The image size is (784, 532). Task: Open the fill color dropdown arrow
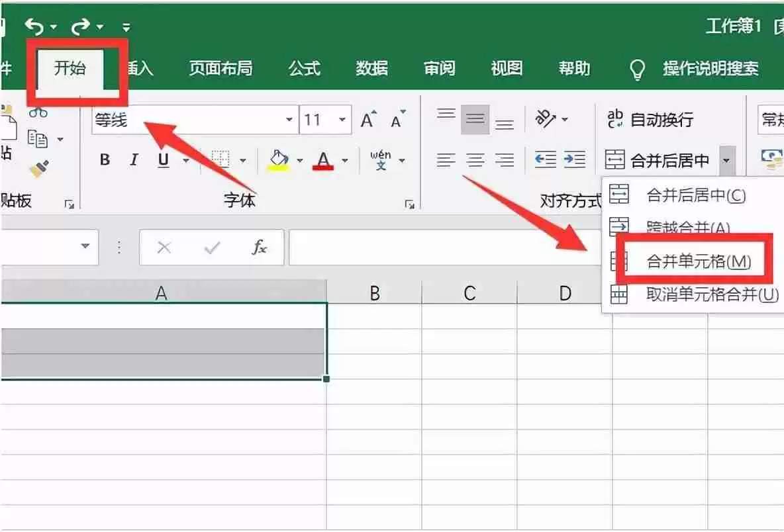[x=300, y=161]
